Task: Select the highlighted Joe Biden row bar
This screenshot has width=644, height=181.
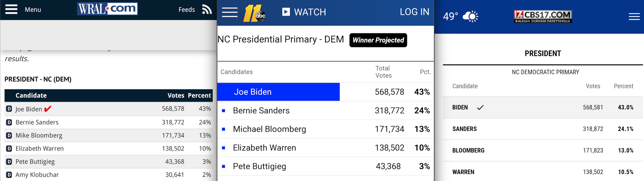Action: click(x=278, y=92)
